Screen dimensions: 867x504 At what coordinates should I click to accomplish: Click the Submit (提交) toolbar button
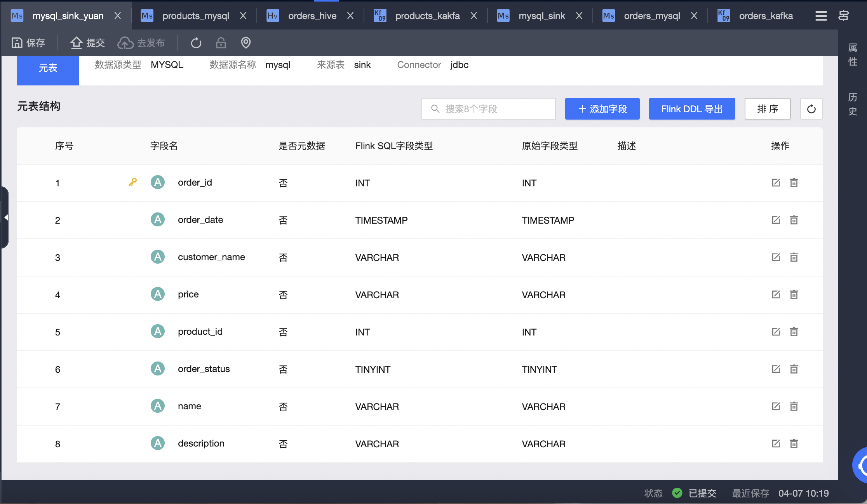87,43
